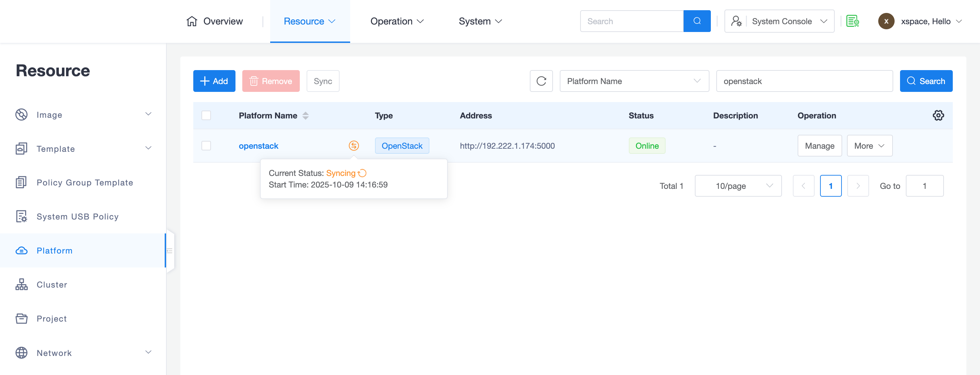Click the refresh list icon button
The height and width of the screenshot is (375, 980).
point(541,81)
